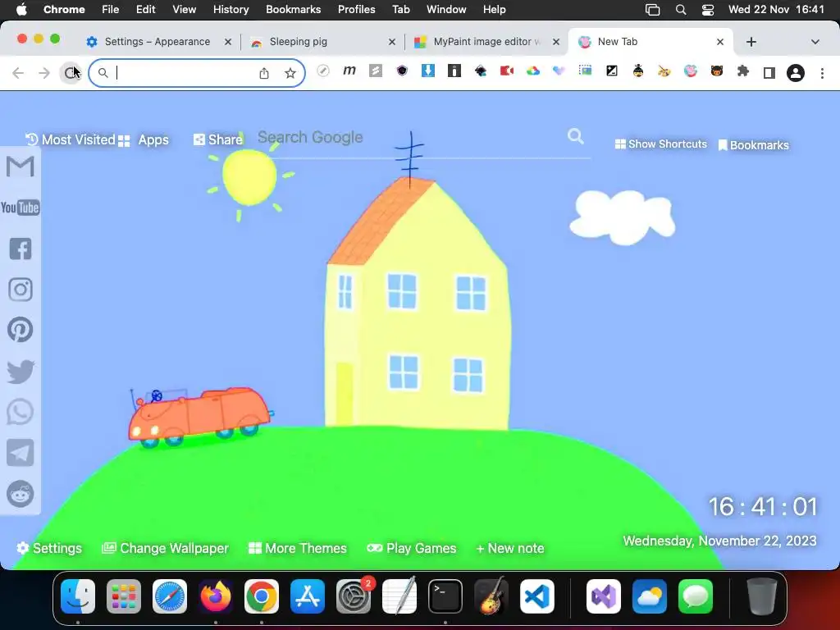Open More Themes
The image size is (840, 630).
pyautogui.click(x=298, y=548)
